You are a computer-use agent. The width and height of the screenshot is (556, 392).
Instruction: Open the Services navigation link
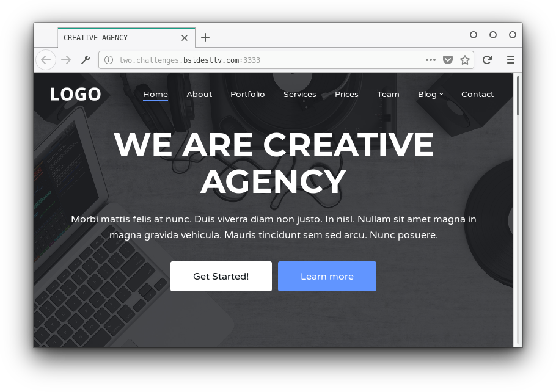tap(299, 94)
